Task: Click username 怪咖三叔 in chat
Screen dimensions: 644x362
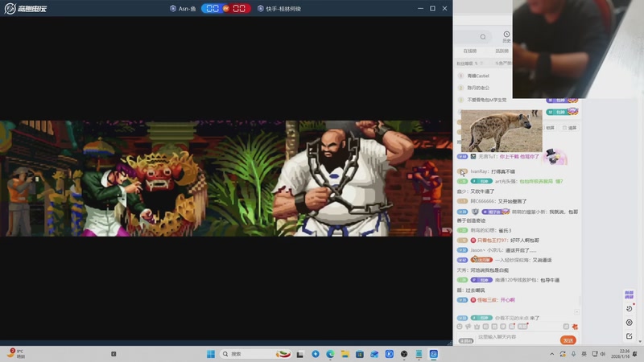Action: (x=487, y=300)
